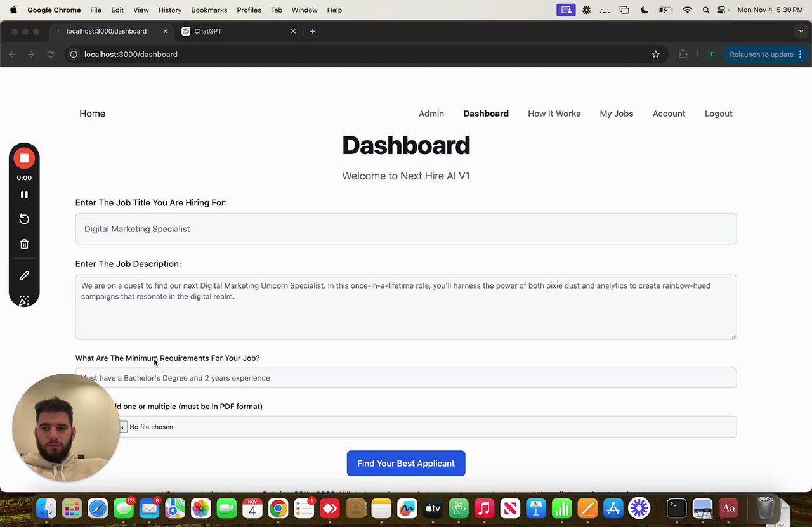Open the Help menu
Viewport: 812px width, 527px height.
334,10
